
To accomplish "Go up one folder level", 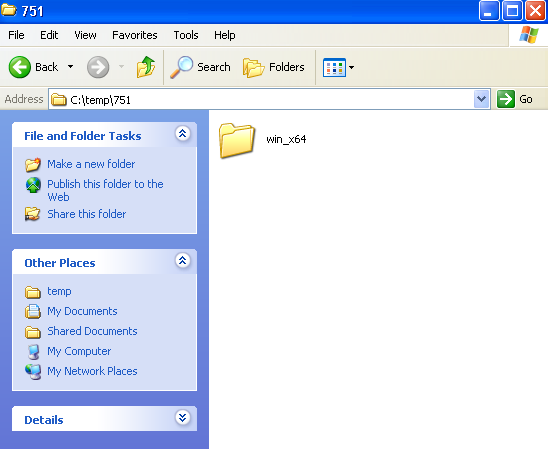I will point(146,67).
